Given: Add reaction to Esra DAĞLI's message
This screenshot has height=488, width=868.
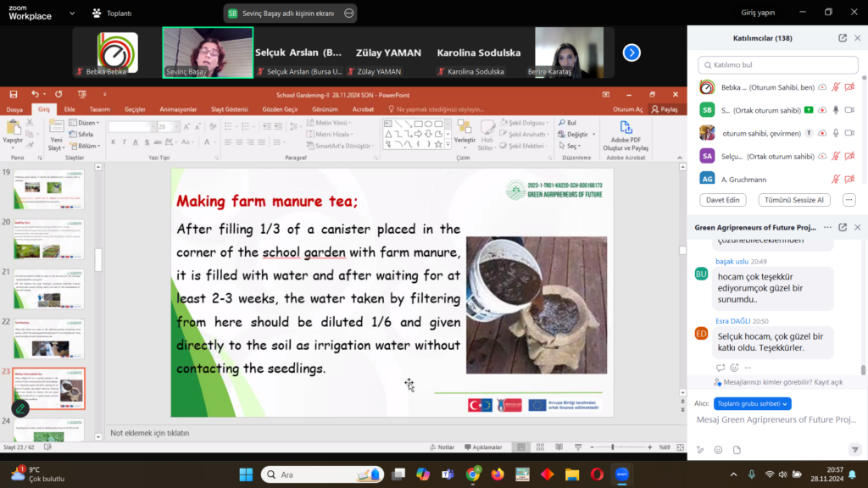Looking at the screenshot, I should 734,368.
